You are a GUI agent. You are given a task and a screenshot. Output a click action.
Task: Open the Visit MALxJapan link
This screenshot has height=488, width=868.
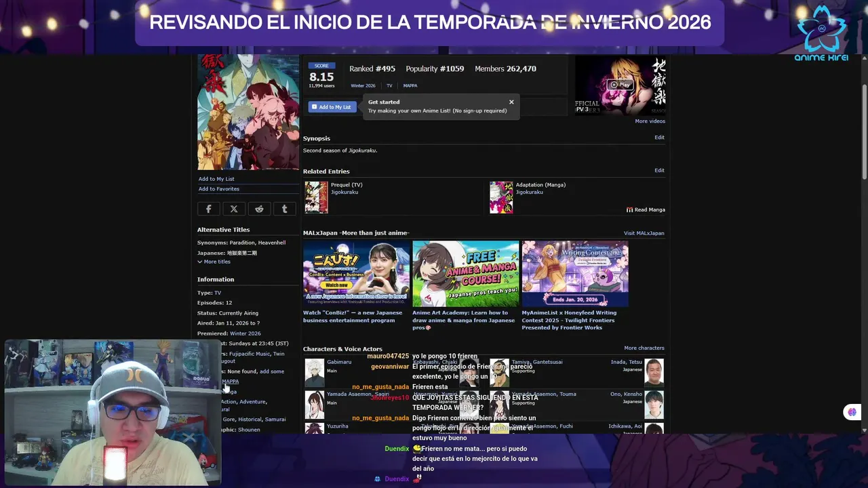point(644,233)
